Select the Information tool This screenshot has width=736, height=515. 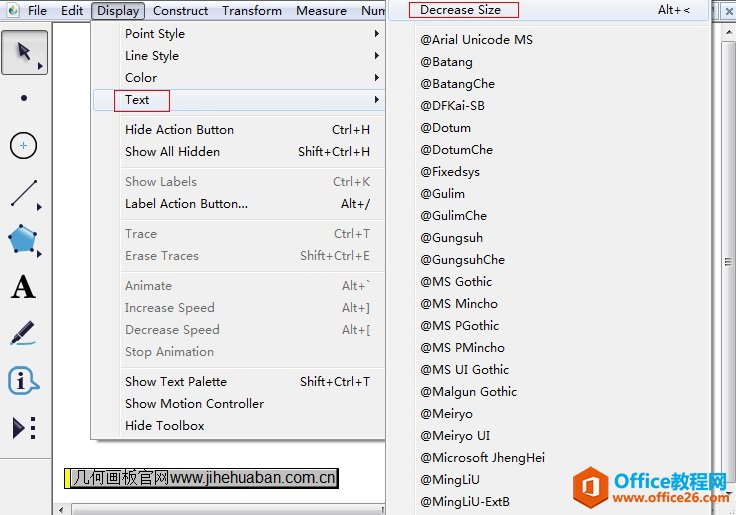pyautogui.click(x=23, y=380)
